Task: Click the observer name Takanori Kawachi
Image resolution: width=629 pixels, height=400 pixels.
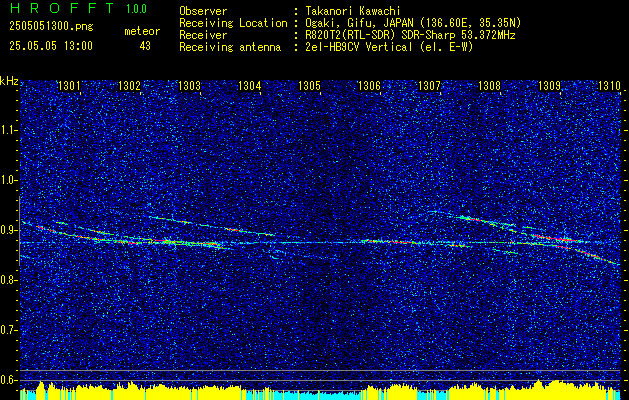Action: (x=353, y=11)
